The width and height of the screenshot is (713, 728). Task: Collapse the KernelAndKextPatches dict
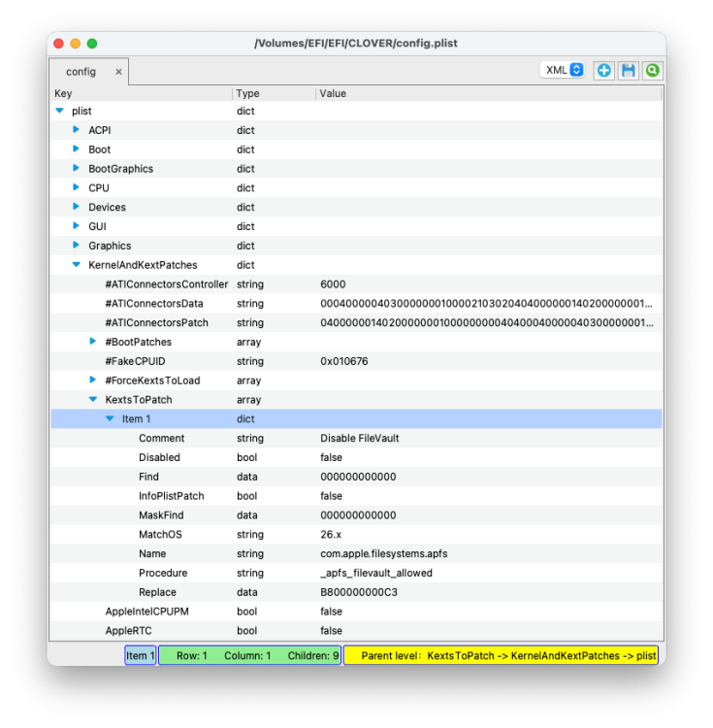pyautogui.click(x=76, y=265)
